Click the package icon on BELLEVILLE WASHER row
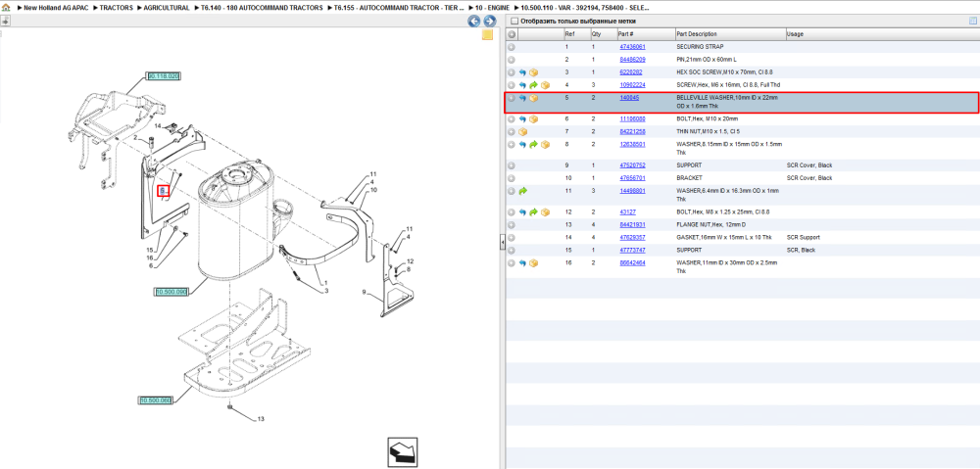 [x=534, y=98]
